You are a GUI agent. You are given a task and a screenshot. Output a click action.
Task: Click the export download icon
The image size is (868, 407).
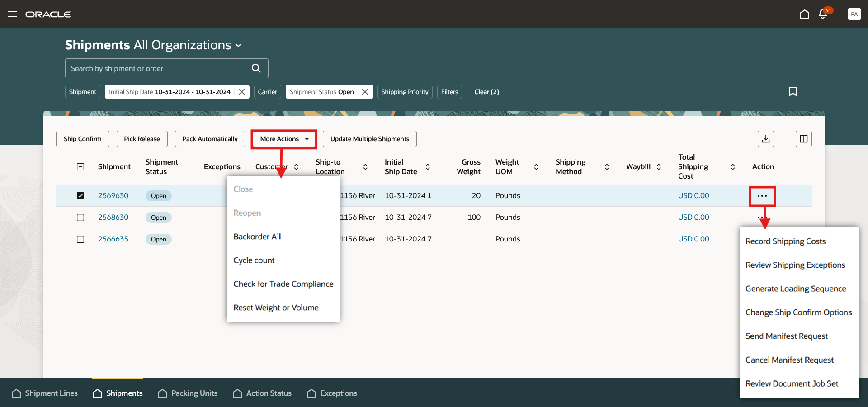766,139
